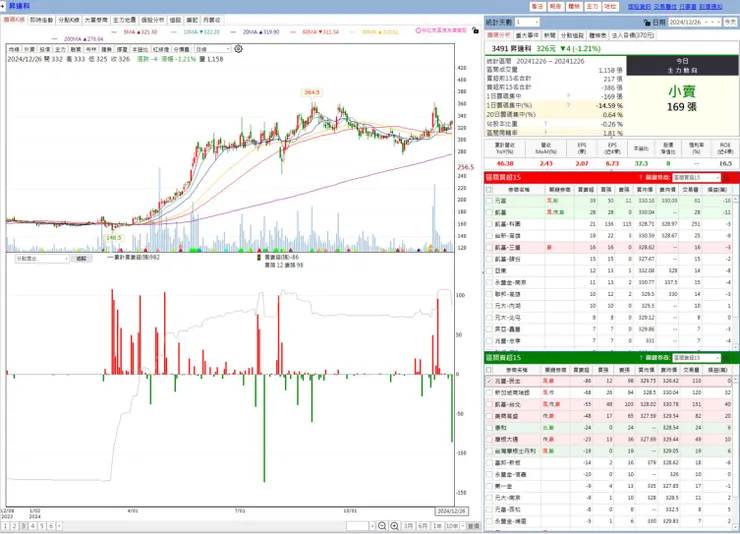Click help icon beside 佔股本比重
The image size is (740, 534).
click(x=546, y=124)
